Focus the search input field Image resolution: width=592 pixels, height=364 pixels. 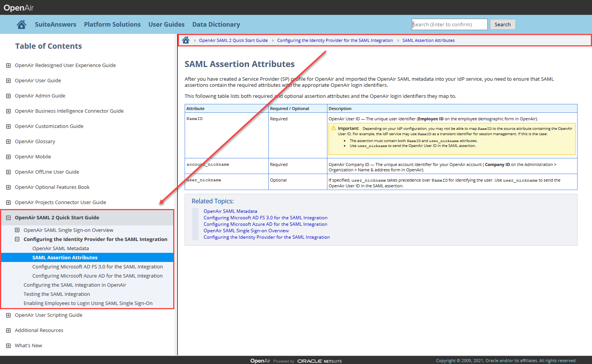pos(449,24)
